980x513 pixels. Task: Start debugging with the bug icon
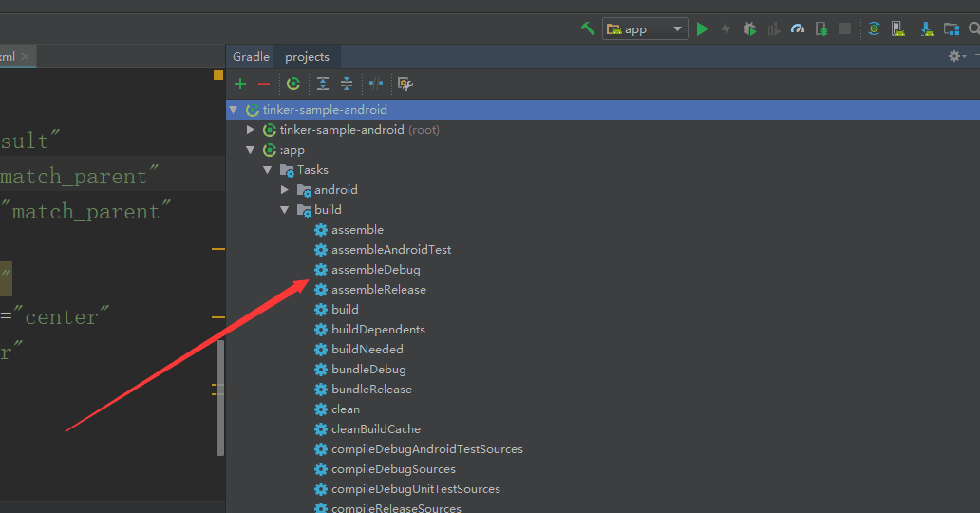click(x=749, y=28)
